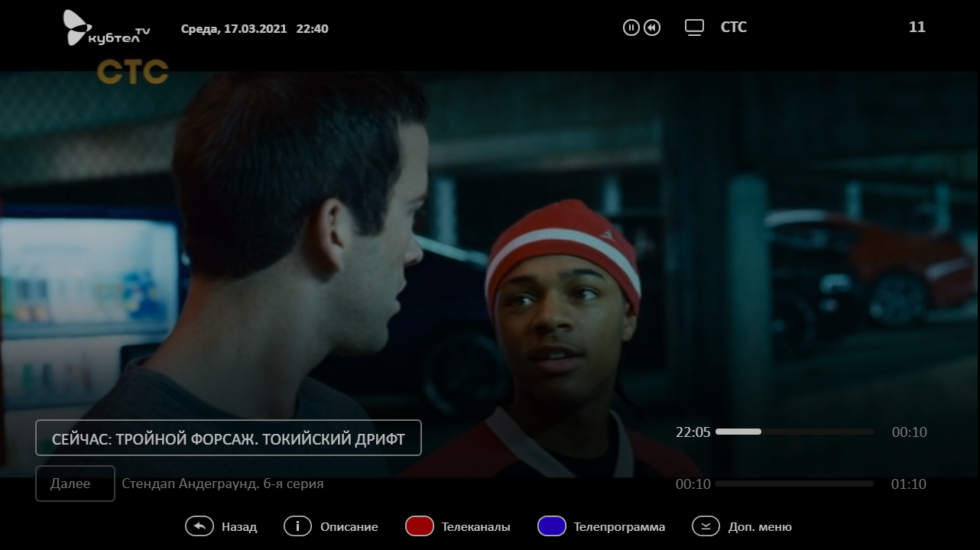Click the Назад label

click(239, 527)
